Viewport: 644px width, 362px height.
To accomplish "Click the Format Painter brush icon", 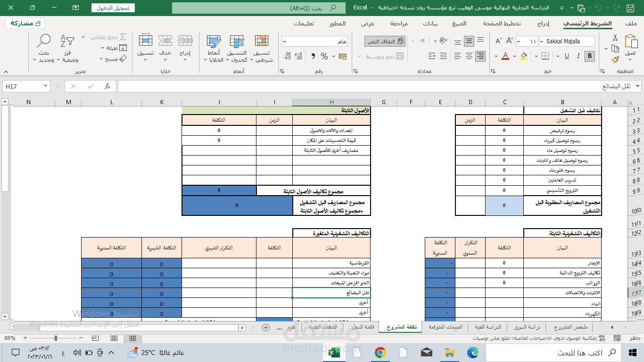I will 615,60.
